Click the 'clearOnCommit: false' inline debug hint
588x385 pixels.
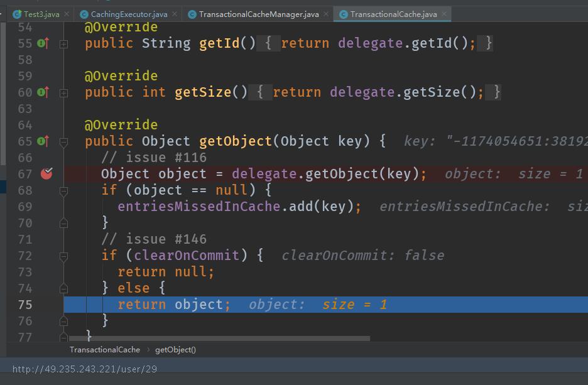(363, 256)
